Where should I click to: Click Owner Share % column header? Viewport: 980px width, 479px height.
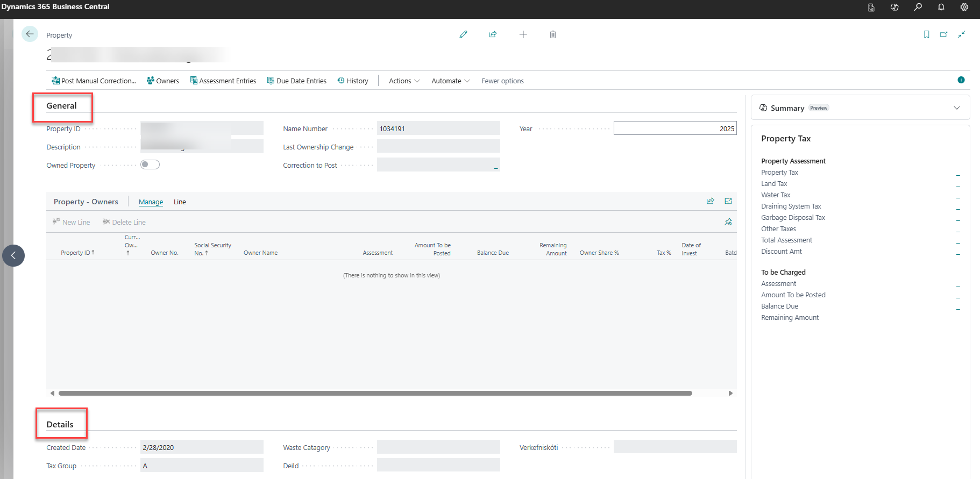tap(599, 253)
